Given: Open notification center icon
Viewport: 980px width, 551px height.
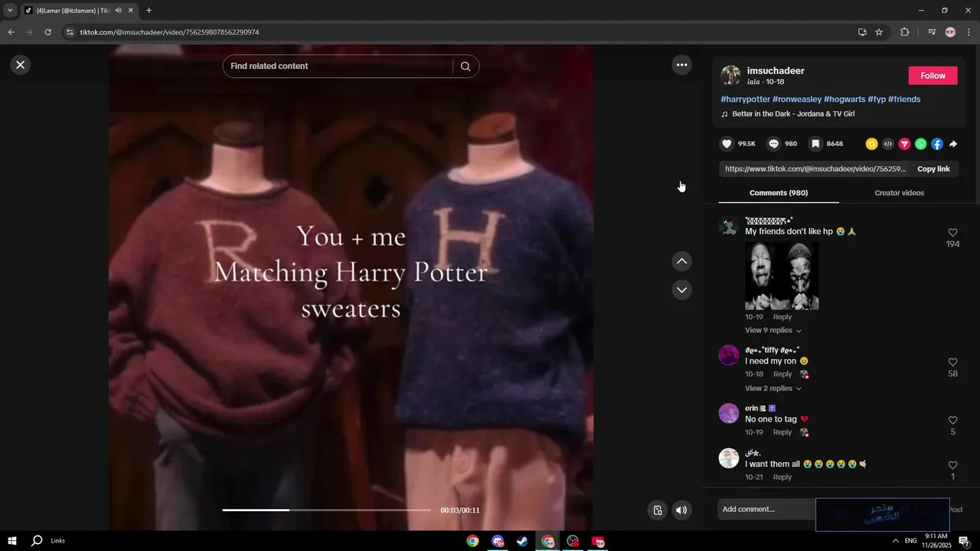Looking at the screenshot, I should [964, 541].
